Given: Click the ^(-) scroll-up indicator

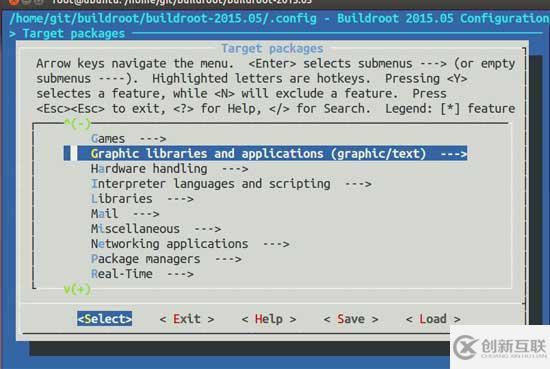Looking at the screenshot, I should pyautogui.click(x=77, y=123).
